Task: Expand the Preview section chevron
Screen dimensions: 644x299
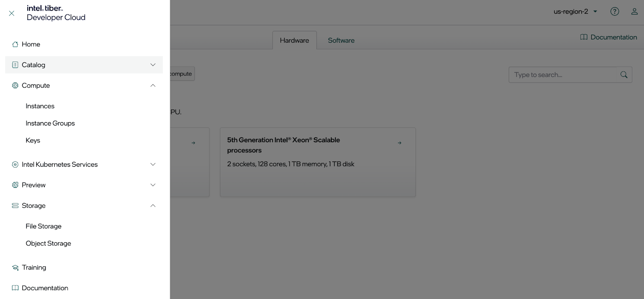Action: tap(153, 185)
